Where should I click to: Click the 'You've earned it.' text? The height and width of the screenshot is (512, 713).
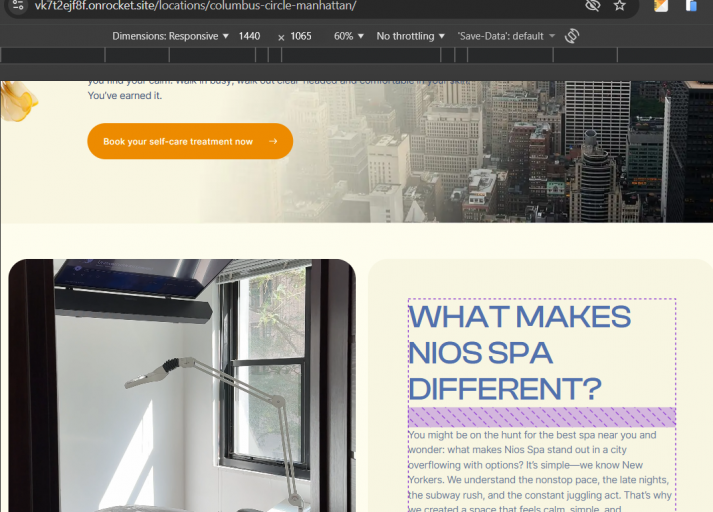[125, 95]
